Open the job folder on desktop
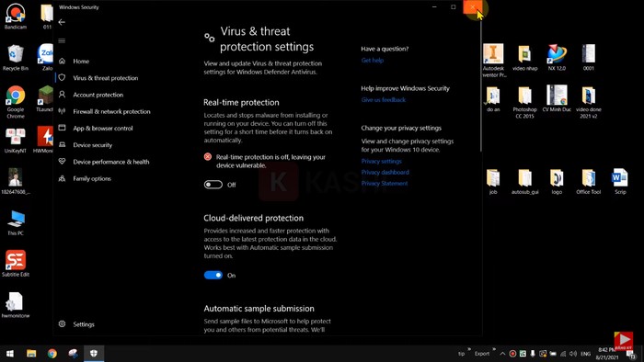Screen dimensions: 644x362 coord(493,181)
